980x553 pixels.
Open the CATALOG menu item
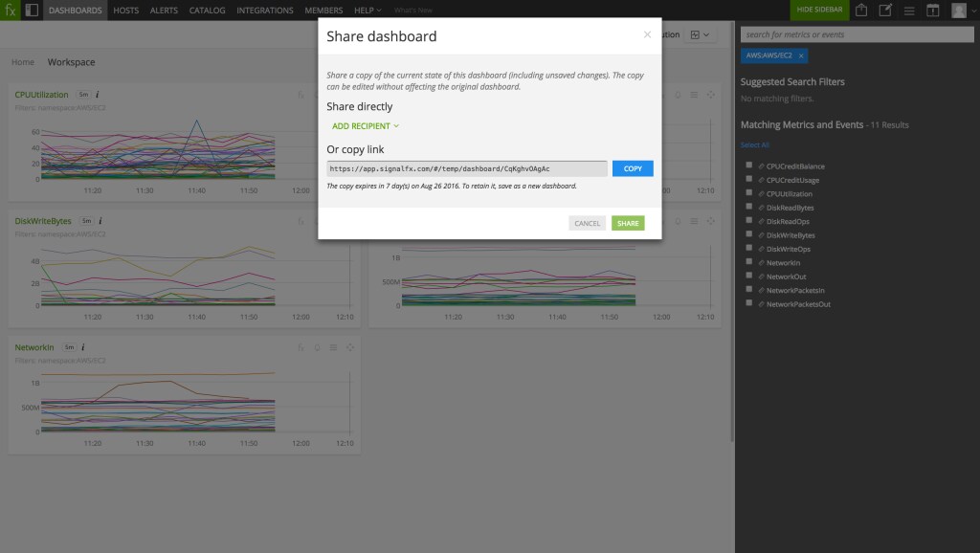(207, 11)
